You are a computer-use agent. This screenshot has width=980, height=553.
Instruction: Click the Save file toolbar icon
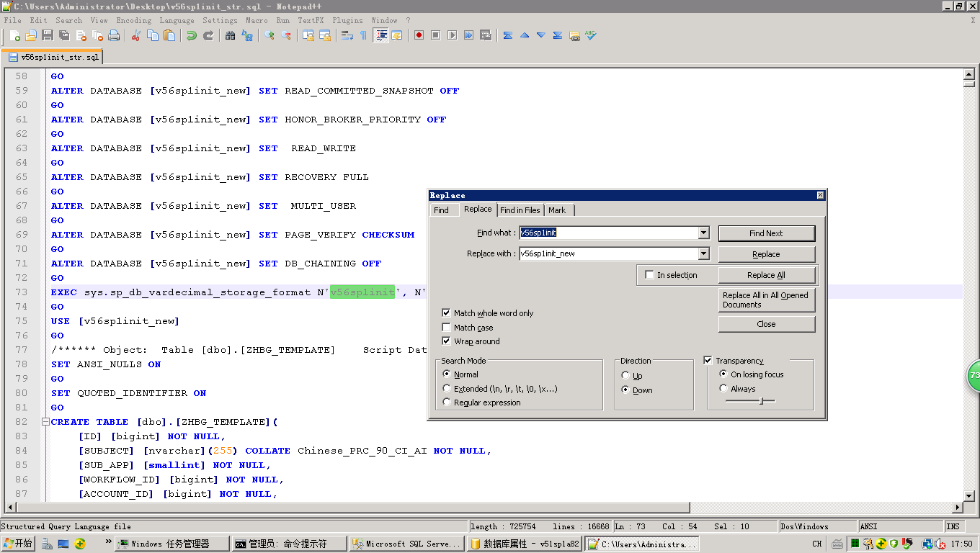(x=48, y=35)
